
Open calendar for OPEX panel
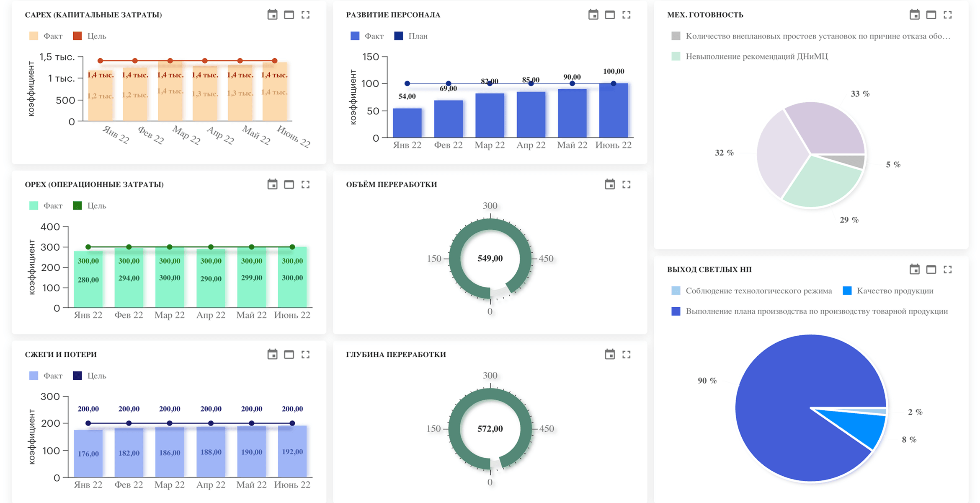pos(272,184)
